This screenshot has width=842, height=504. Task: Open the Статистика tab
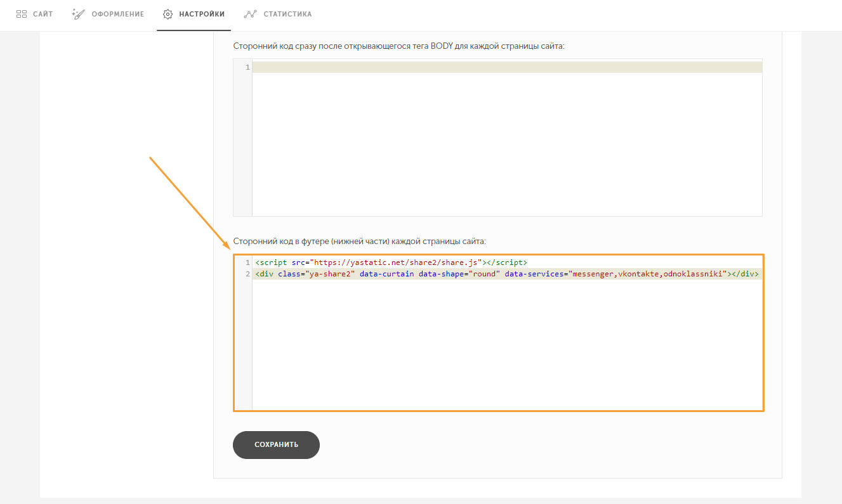pyautogui.click(x=278, y=14)
